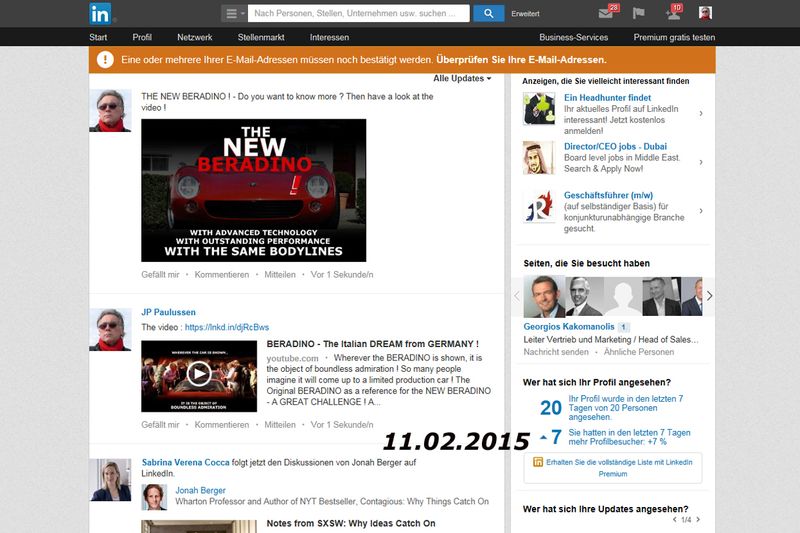Open the lnkd.in/djRcBws video link
Screen dimensions: 800x533
tap(227, 327)
